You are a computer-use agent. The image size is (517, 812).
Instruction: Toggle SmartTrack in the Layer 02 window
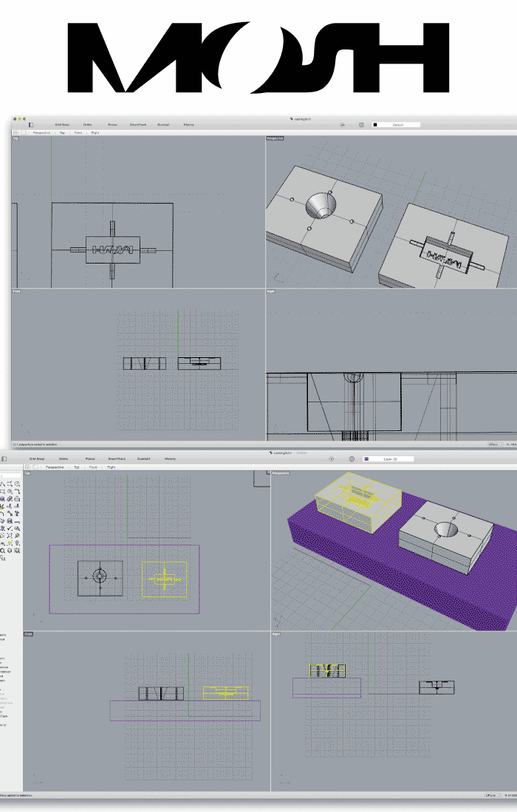click(x=117, y=459)
